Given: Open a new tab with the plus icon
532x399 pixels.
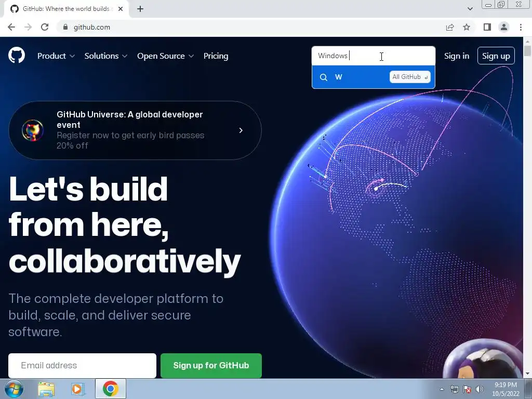Looking at the screenshot, I should 140,9.
